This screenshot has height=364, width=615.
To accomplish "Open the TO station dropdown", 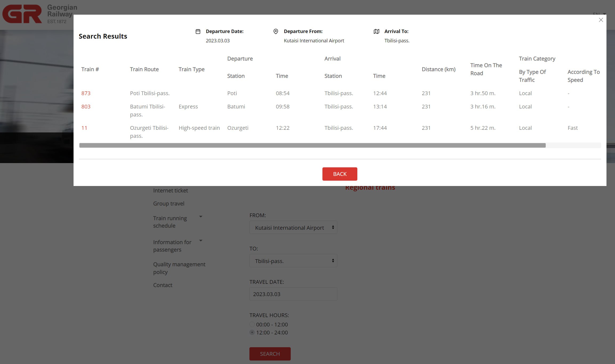I will (293, 261).
